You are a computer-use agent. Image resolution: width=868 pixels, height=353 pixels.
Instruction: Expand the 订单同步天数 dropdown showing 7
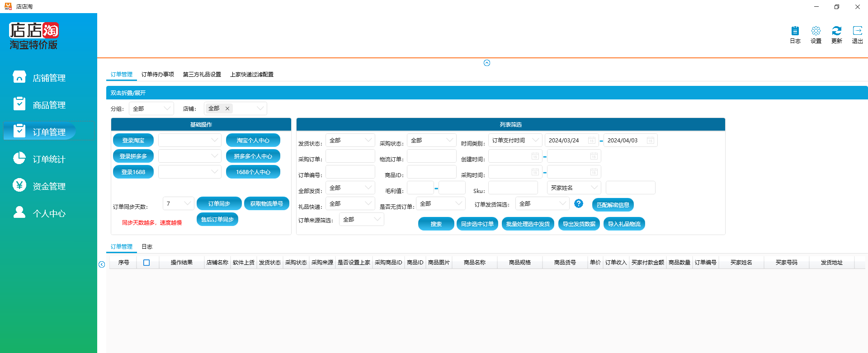coord(179,203)
